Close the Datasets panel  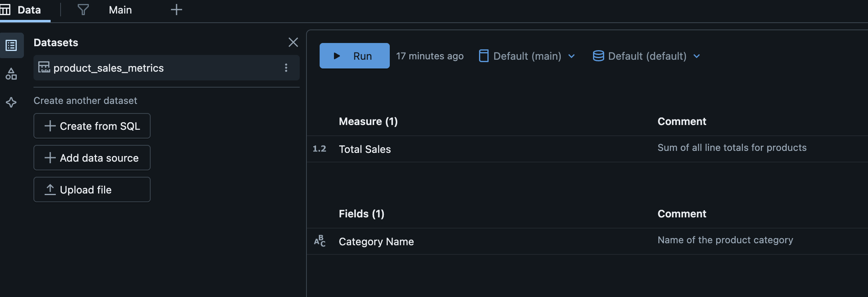tap(293, 42)
